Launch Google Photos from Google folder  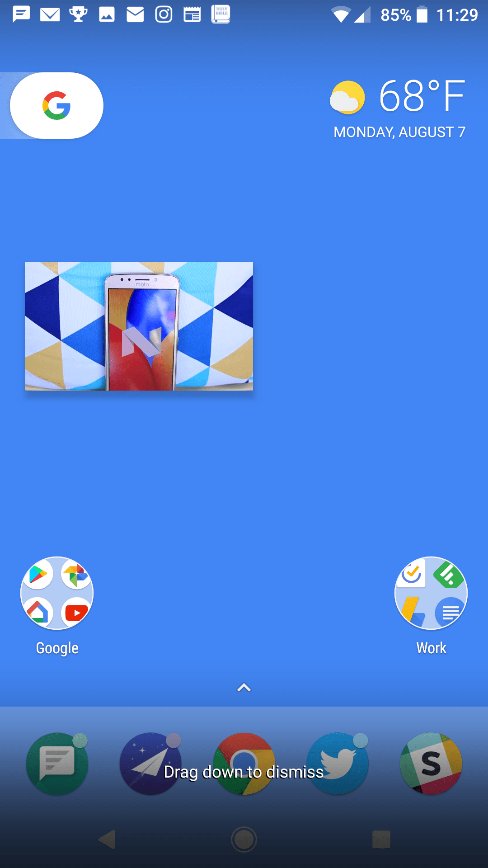coord(76,574)
